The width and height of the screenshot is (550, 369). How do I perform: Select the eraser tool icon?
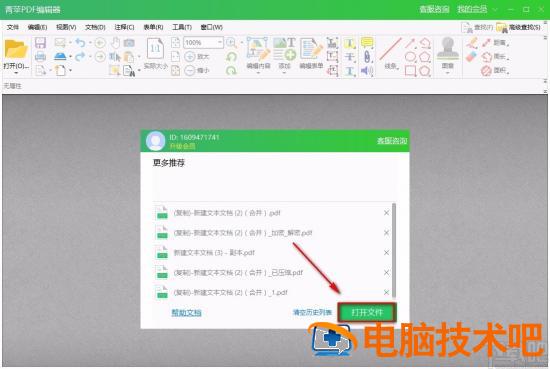pos(471,56)
